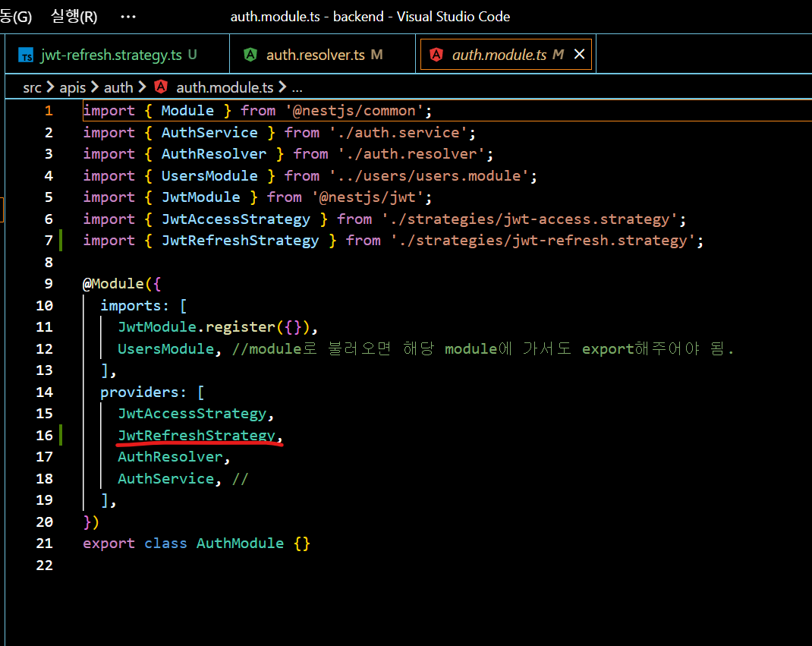
Task: Click the src breadcrumb segment
Action: (32, 87)
